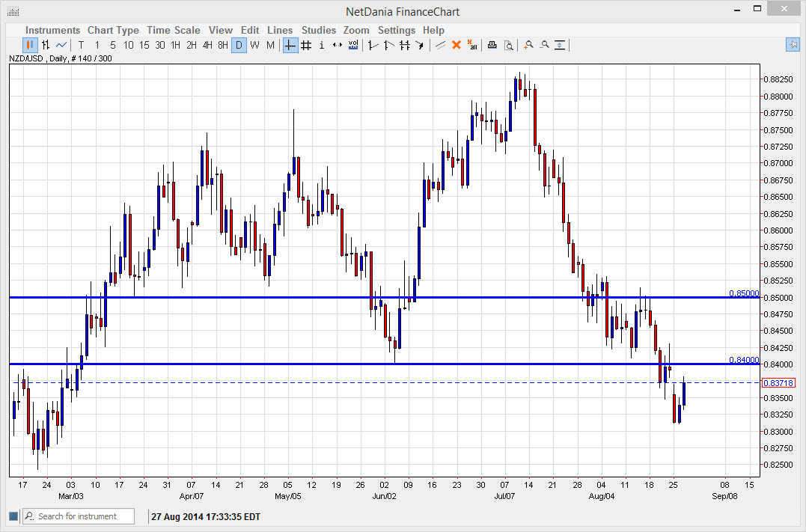Click the Search for instrument field
The height and width of the screenshot is (532, 806).
click(84, 516)
